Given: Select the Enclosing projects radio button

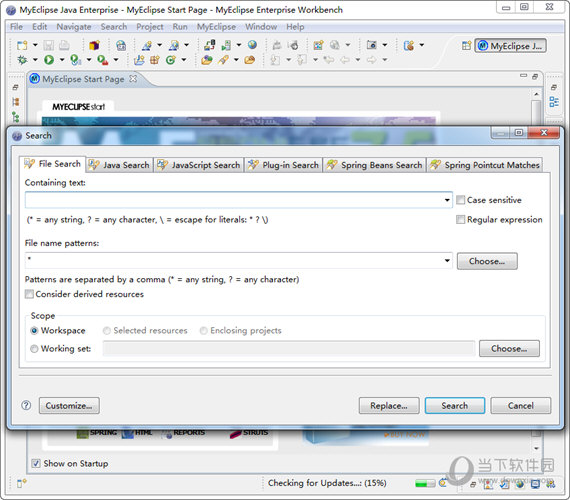Looking at the screenshot, I should (204, 331).
